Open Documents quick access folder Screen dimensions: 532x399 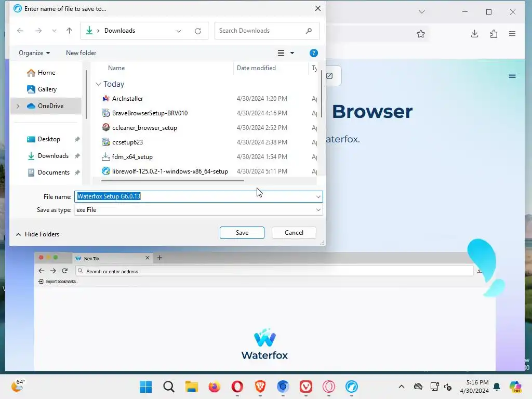(x=54, y=172)
